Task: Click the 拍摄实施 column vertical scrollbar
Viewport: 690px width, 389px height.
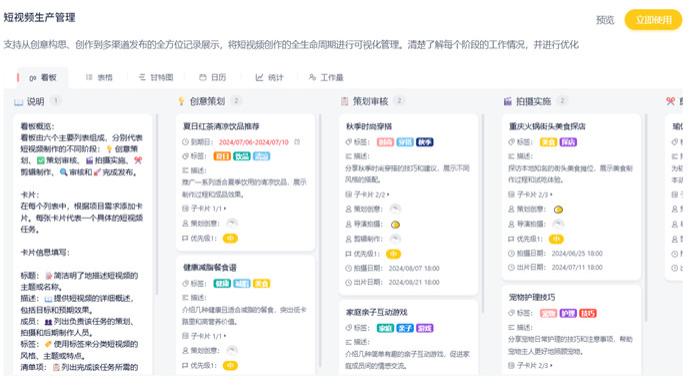Action: click(646, 218)
